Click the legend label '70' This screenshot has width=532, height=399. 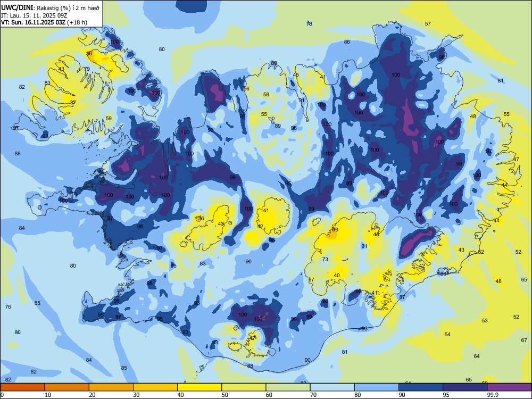coord(313,395)
